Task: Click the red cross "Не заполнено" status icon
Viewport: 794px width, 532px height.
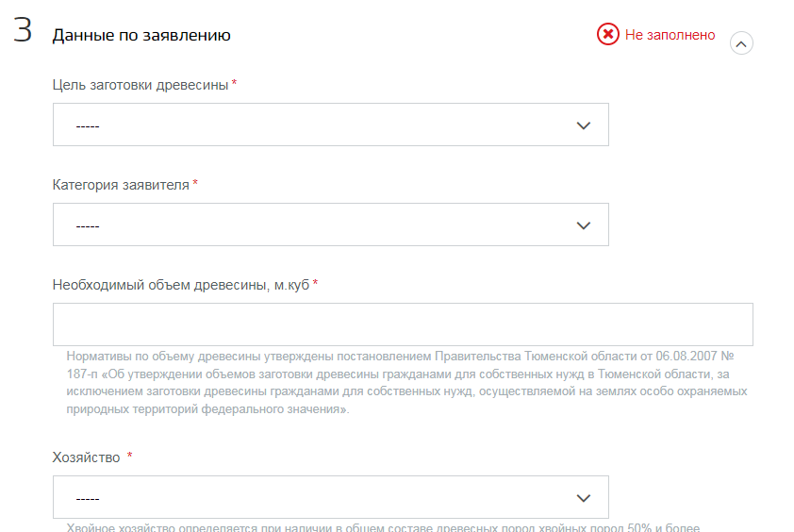Action: pos(608,35)
